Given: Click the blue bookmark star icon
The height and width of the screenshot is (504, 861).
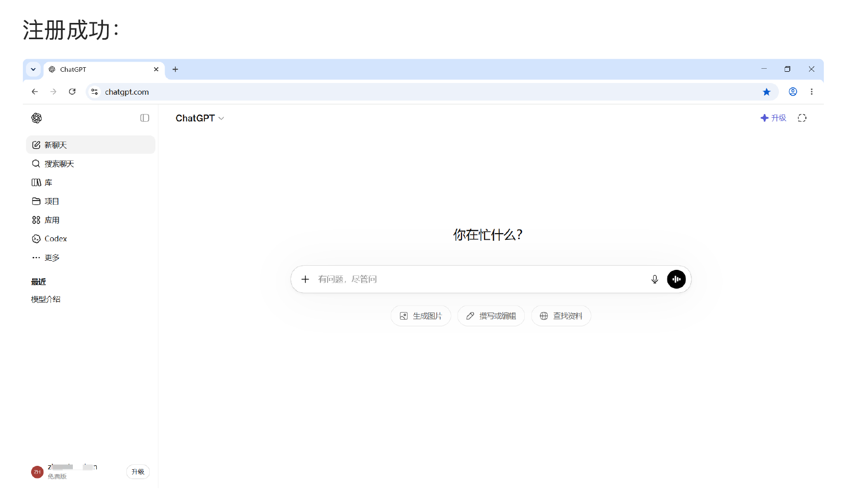Looking at the screenshot, I should tap(767, 92).
